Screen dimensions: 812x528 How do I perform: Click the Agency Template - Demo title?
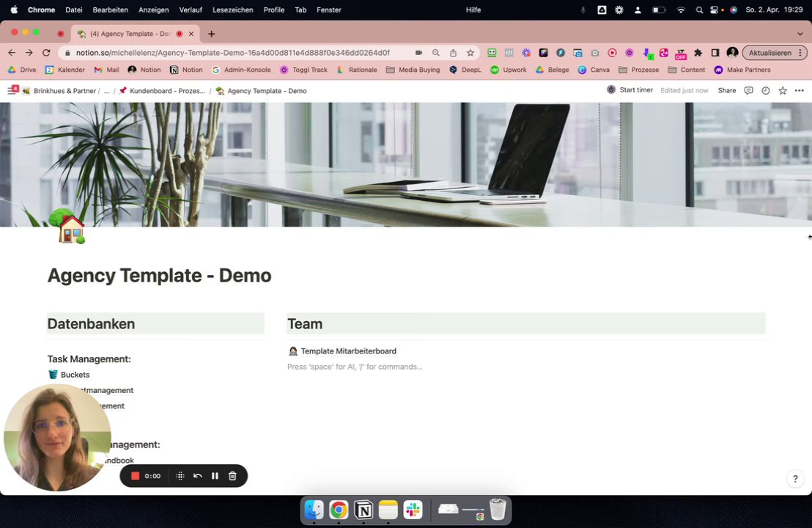[x=159, y=275]
